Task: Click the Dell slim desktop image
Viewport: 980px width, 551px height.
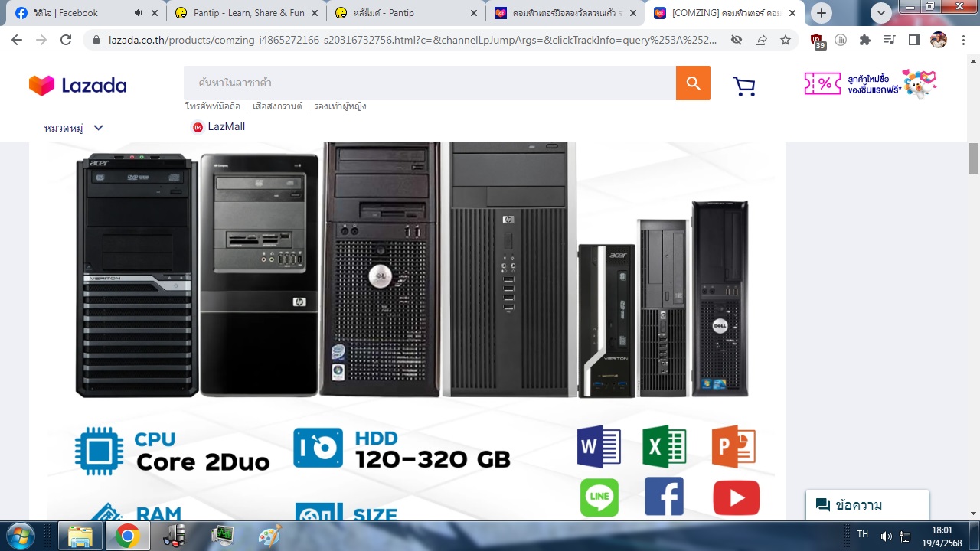Action: (x=720, y=298)
